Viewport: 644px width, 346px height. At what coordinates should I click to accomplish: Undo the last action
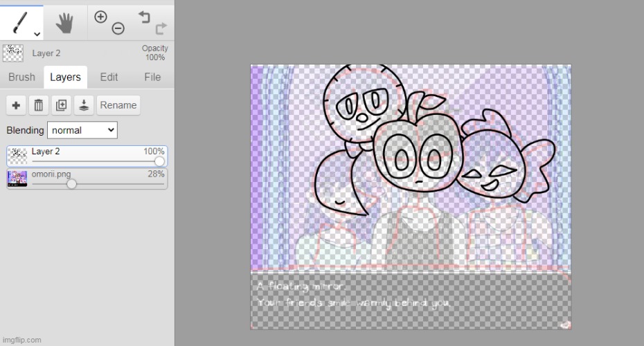[144, 17]
